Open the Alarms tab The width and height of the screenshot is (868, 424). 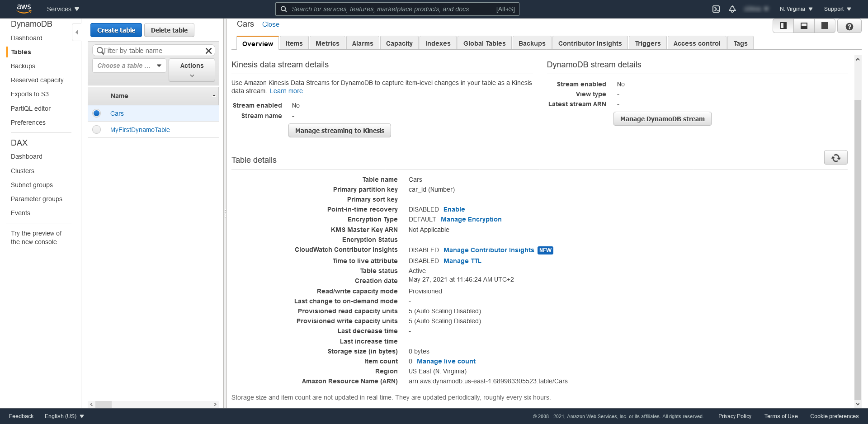tap(363, 43)
